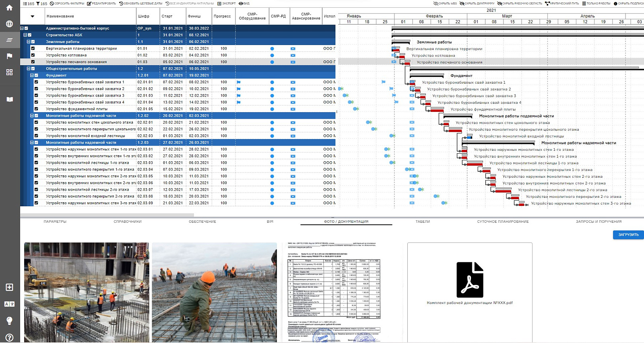Image resolution: width=644 pixels, height=343 pixels.
Task: Click blue flag icon for Устройство буронабивных свай захватка 3
Action: [x=238, y=96]
